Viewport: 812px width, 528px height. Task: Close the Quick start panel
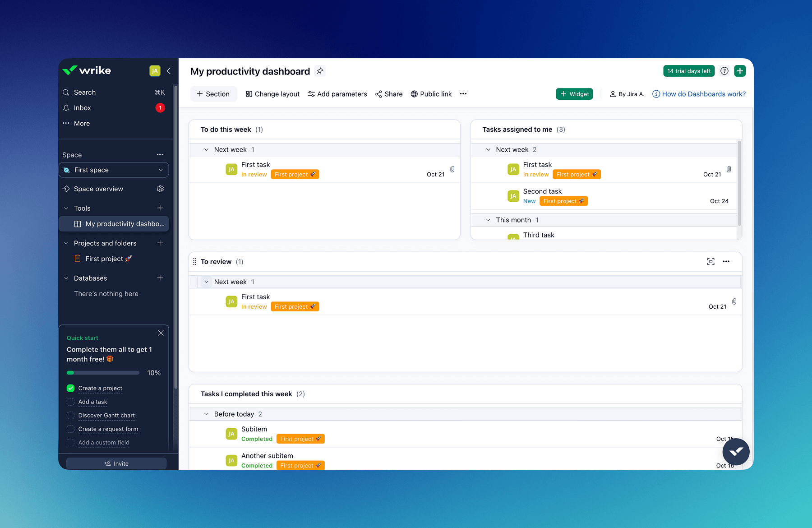pyautogui.click(x=161, y=333)
